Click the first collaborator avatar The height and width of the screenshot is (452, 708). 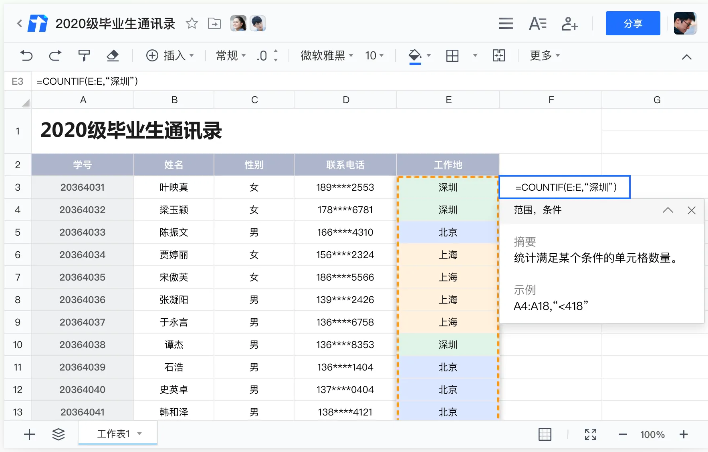point(238,23)
